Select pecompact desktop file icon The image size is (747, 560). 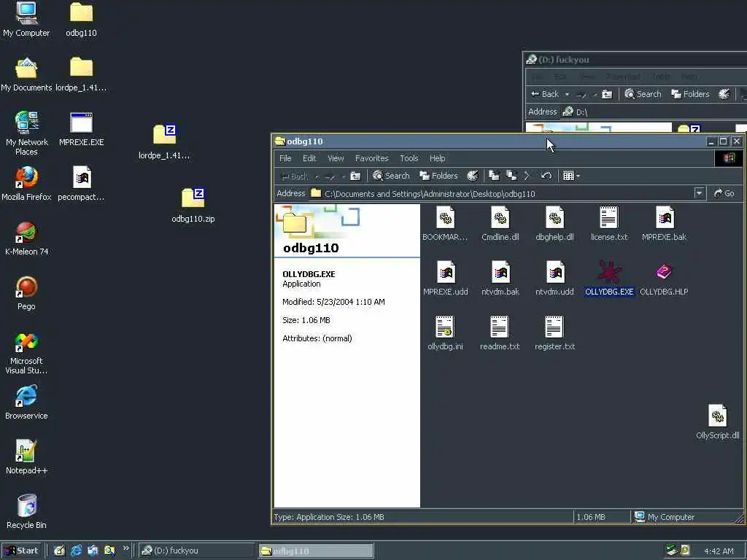coord(82,183)
